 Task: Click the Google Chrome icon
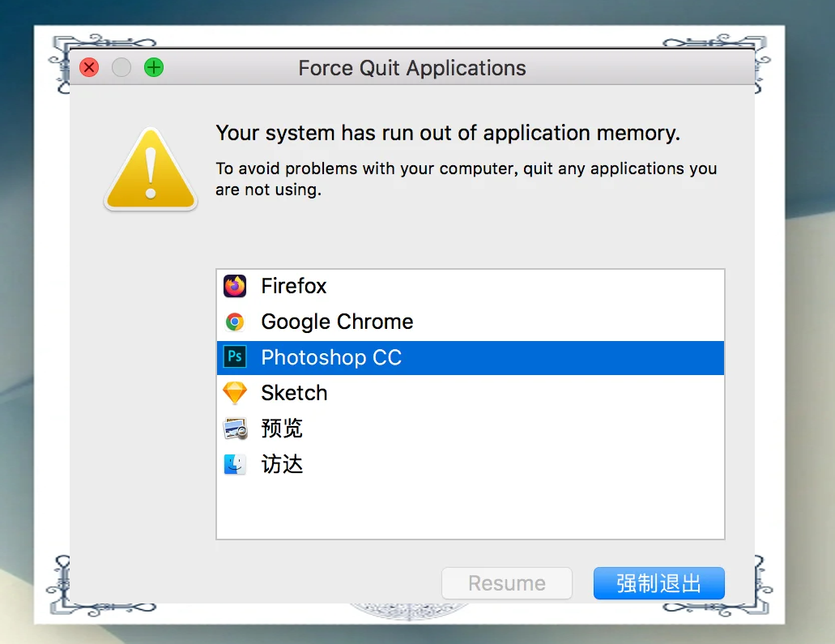point(235,322)
